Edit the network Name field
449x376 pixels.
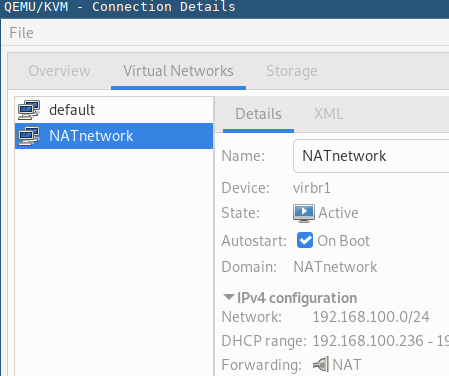click(371, 156)
